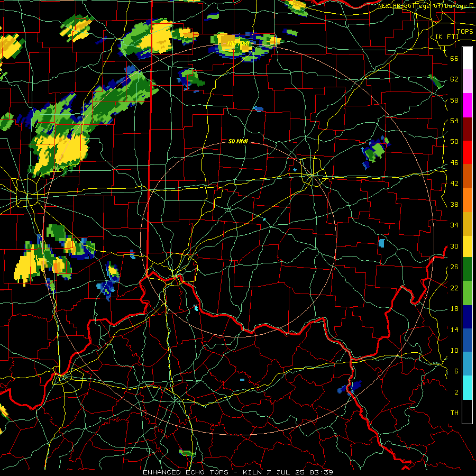Click the '18' scale value
Screen dimensions: 476x476
click(x=454, y=309)
